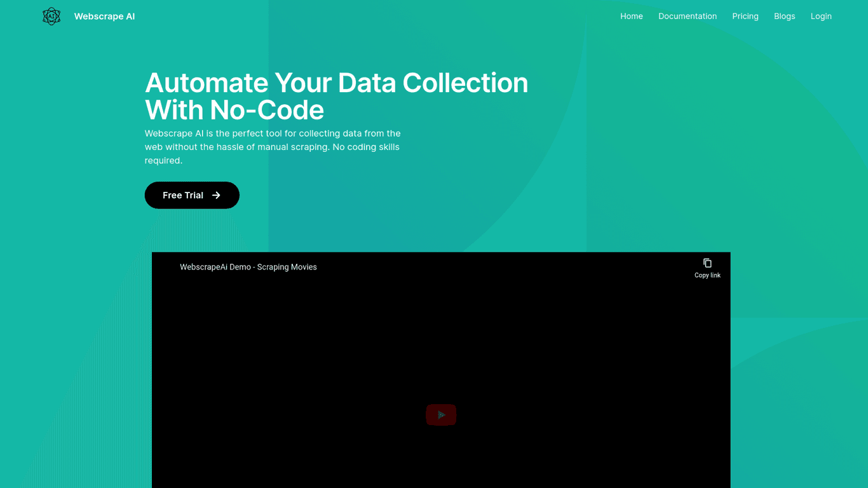Open the WebscrapeAi Demo video title link

click(x=248, y=267)
